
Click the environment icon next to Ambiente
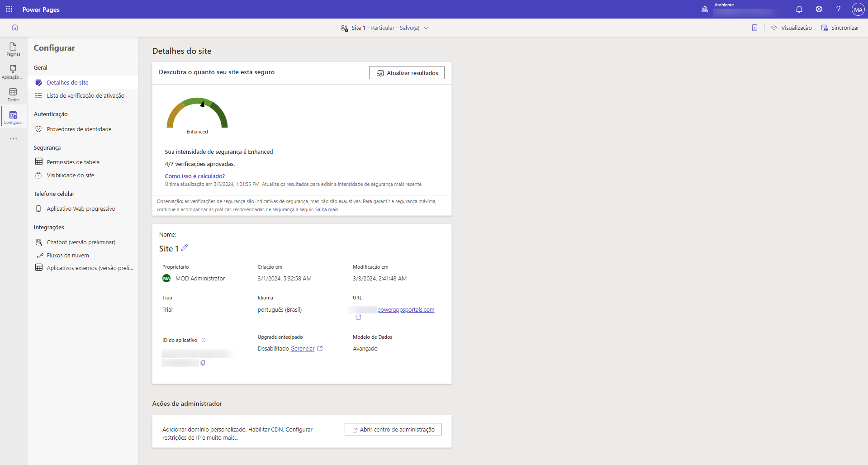coord(705,9)
